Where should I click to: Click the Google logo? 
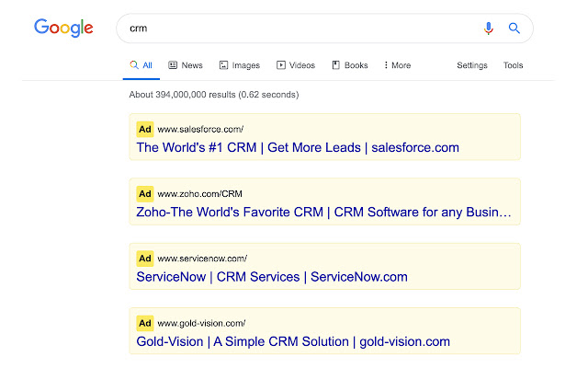(63, 28)
